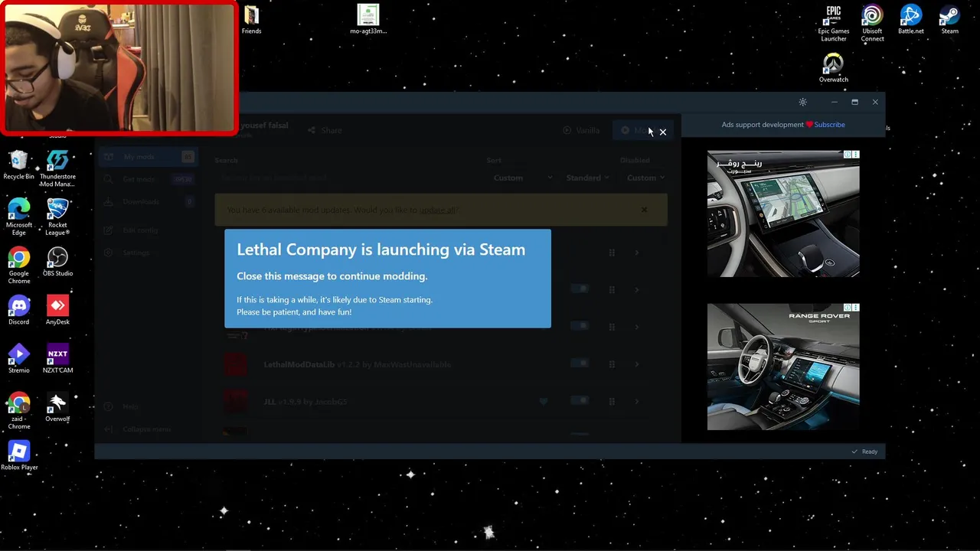Select Get mods in the sidebar
The image size is (980, 551).
[x=149, y=179]
